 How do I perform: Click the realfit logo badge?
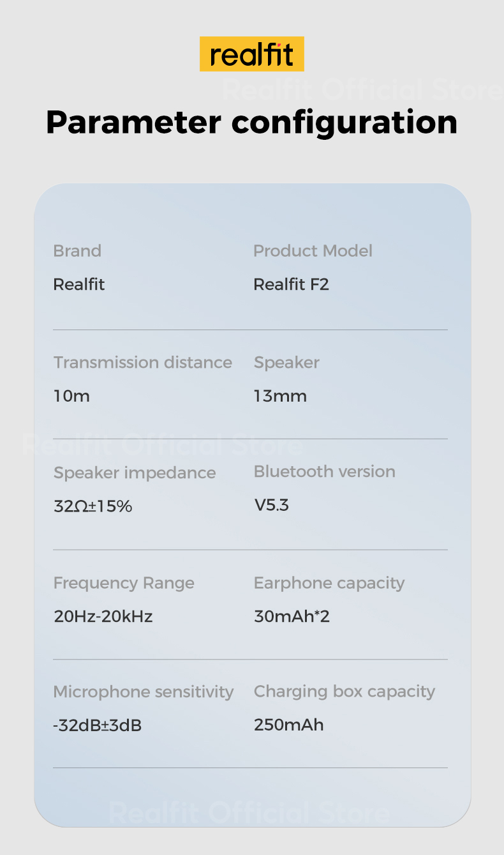251,54
